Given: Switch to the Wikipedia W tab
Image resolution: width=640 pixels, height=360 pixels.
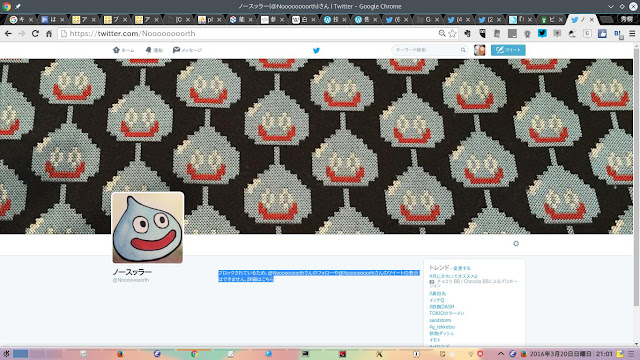Looking at the screenshot, I should coord(304,19).
